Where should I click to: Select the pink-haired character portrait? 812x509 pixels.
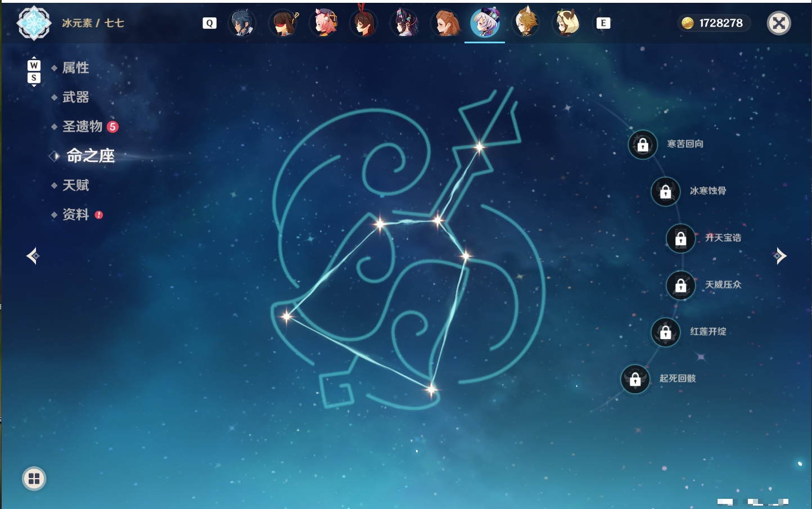[x=324, y=23]
